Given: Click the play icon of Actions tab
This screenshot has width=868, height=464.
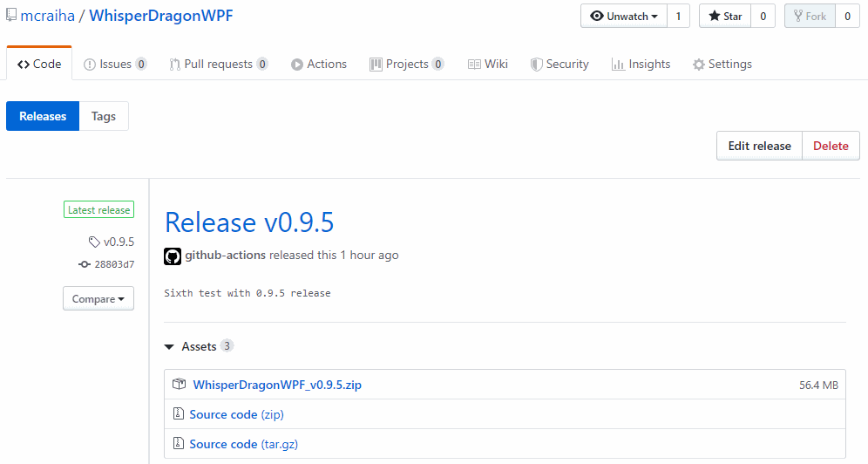Looking at the screenshot, I should click(296, 65).
